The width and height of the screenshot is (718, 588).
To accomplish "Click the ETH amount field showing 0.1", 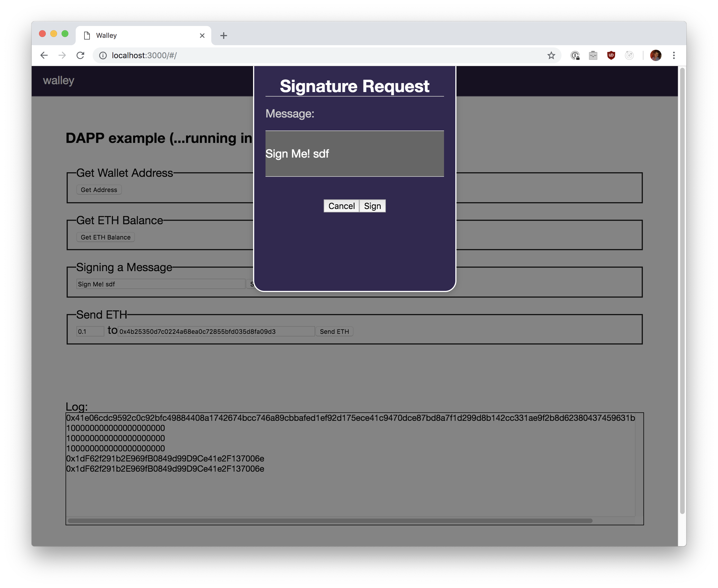I will (x=90, y=331).
